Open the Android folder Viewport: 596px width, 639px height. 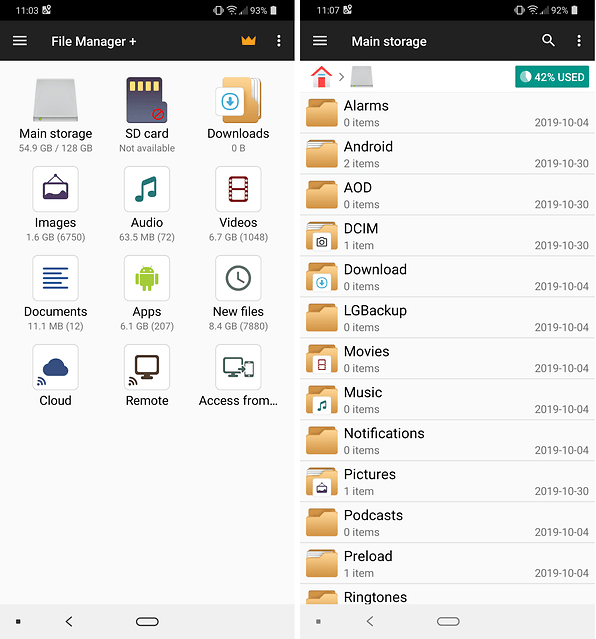tap(447, 154)
